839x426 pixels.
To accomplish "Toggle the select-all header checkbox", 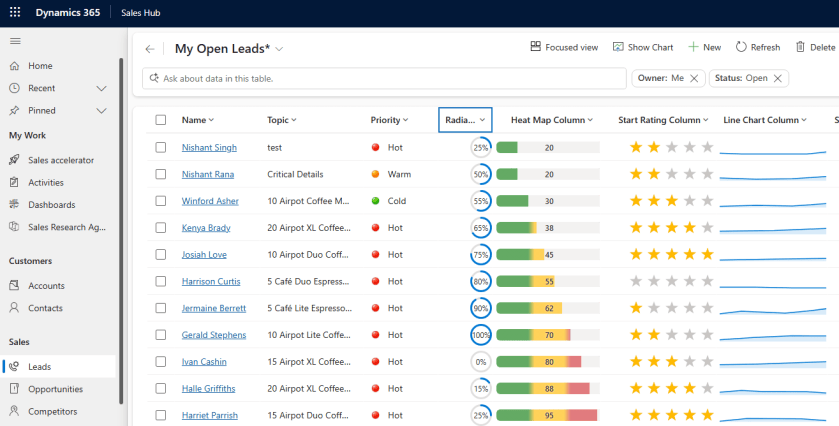I will coord(161,120).
